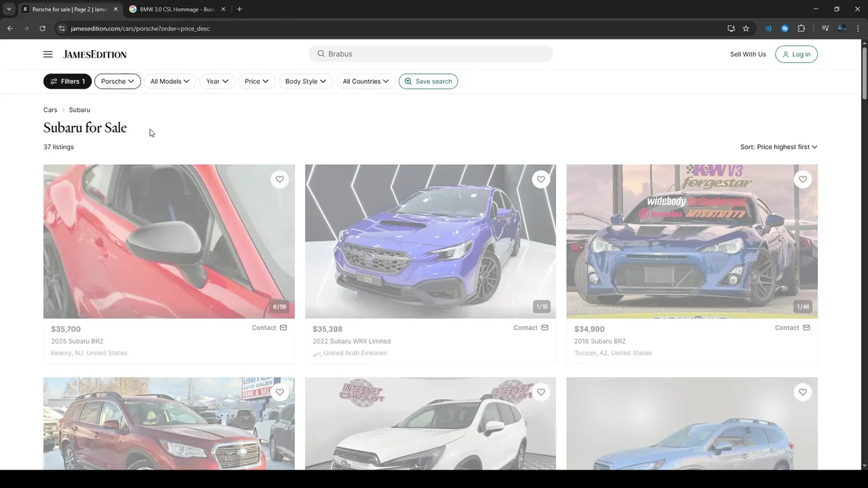Click the JamesEdition logo
The width and height of the screenshot is (868, 488).
click(95, 54)
